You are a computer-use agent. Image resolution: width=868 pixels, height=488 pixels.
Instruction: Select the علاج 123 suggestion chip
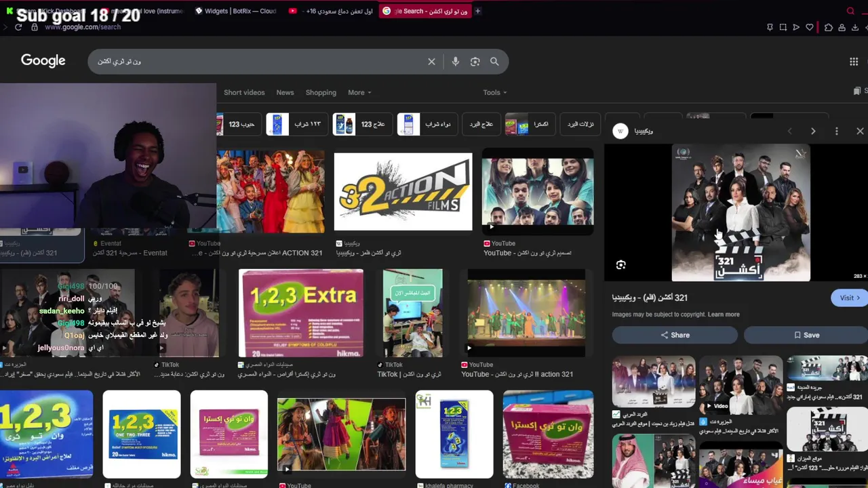[362, 125]
